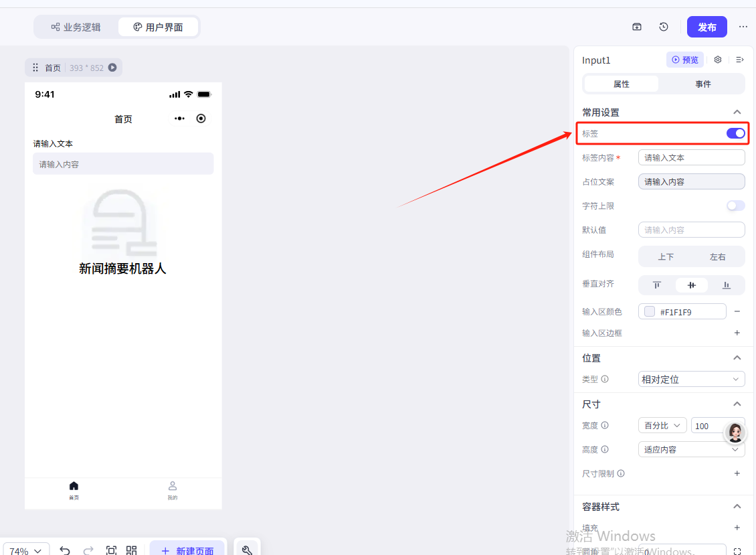
Task: Click the undo arrow icon
Action: [65, 550]
